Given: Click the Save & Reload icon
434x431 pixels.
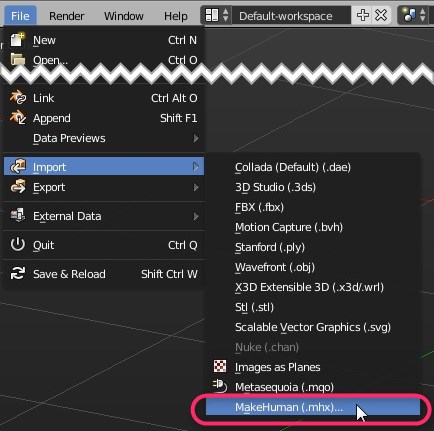Looking at the screenshot, I should click(x=18, y=273).
